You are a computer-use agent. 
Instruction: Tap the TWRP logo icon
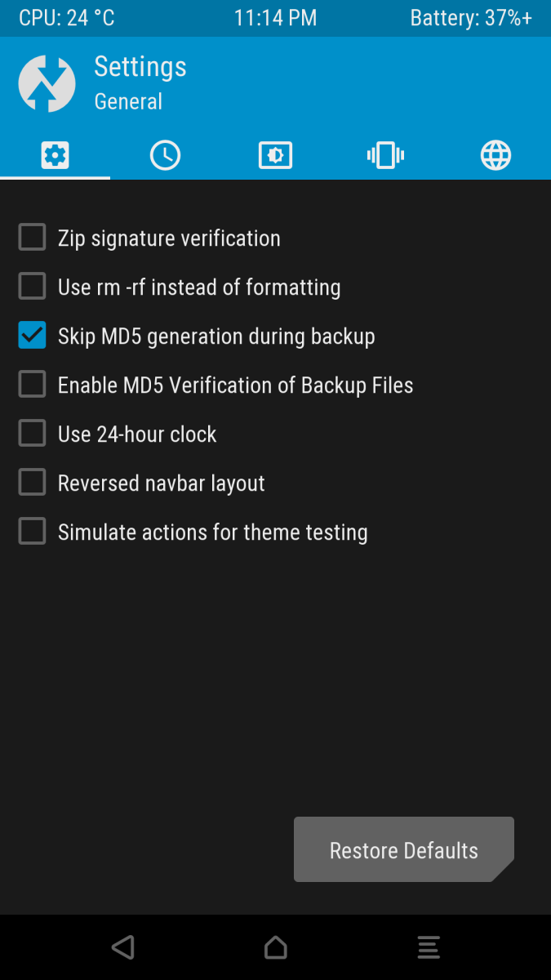click(47, 83)
